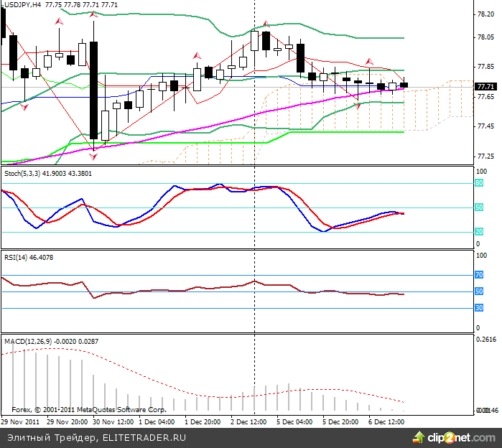Click the red fractal arrow above the highest candle
502x448 pixels.
coord(264,24)
